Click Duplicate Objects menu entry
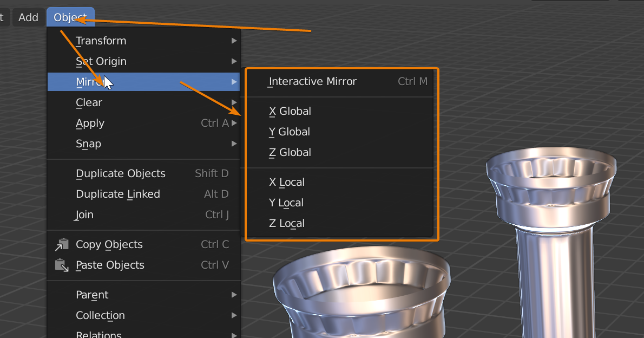This screenshot has height=338, width=644. (x=121, y=174)
